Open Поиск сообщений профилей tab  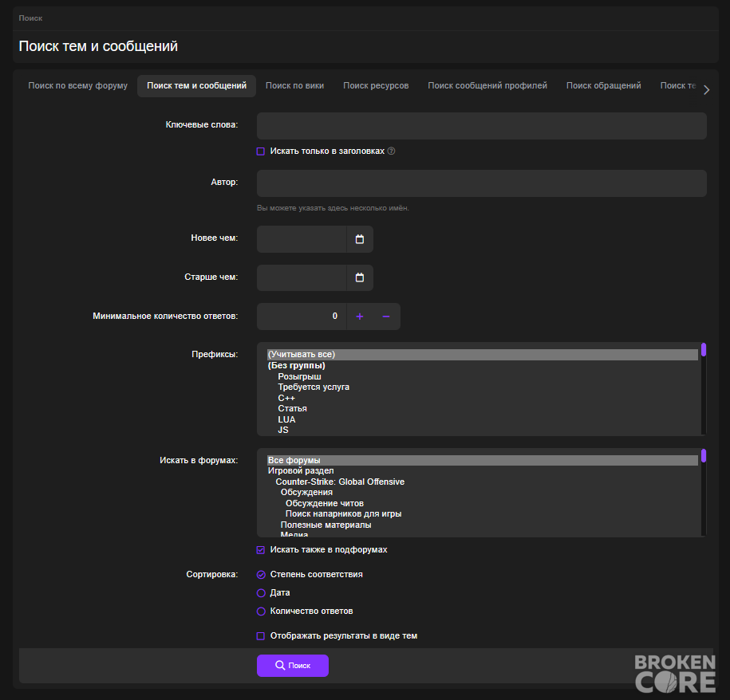(487, 85)
